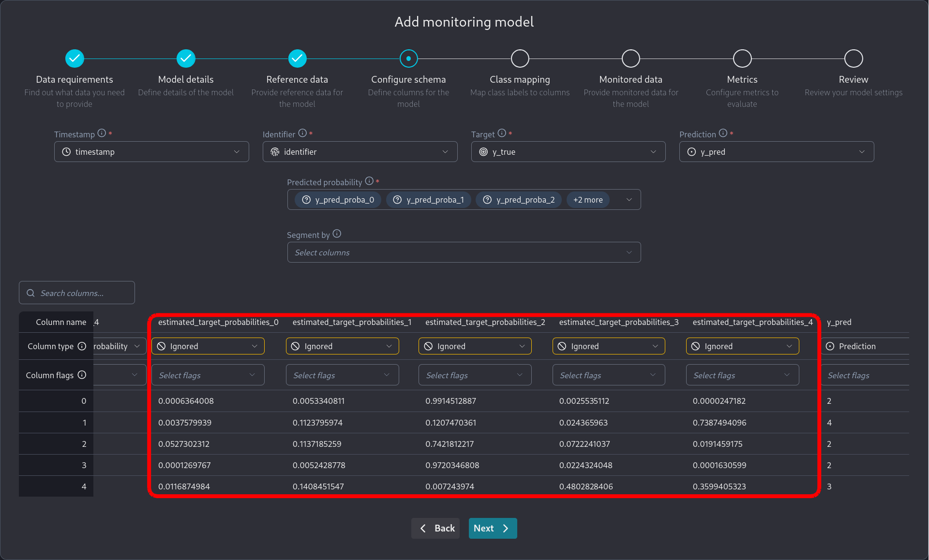The width and height of the screenshot is (929, 560).
Task: Click the +2 more probability chip
Action: [587, 200]
